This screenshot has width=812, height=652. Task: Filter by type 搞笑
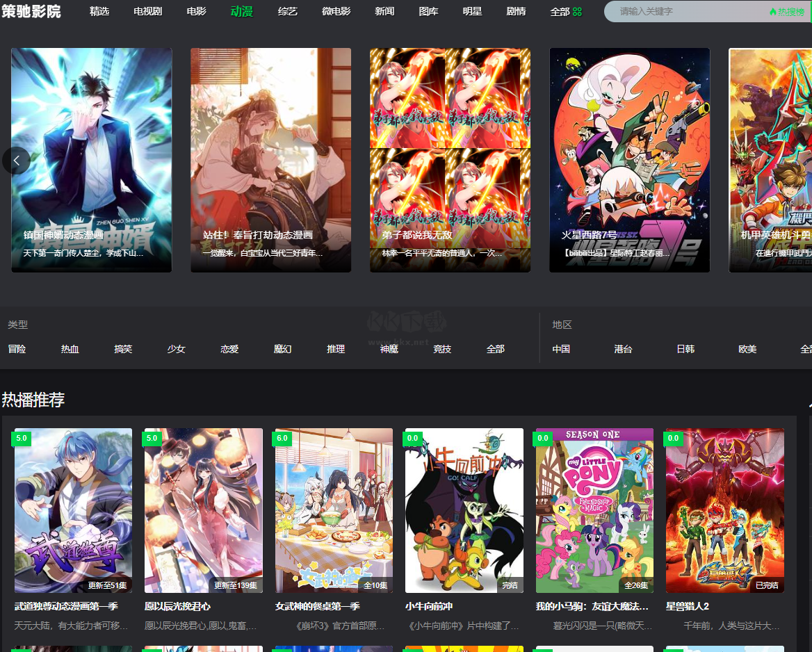click(123, 349)
